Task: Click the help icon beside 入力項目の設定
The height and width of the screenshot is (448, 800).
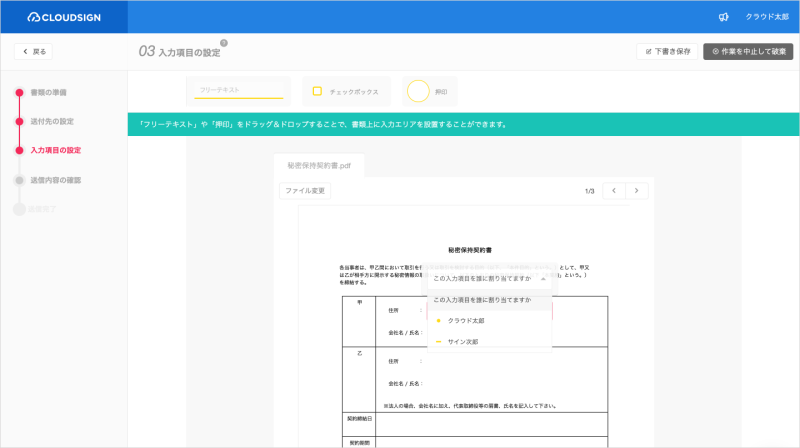Action: (x=224, y=43)
